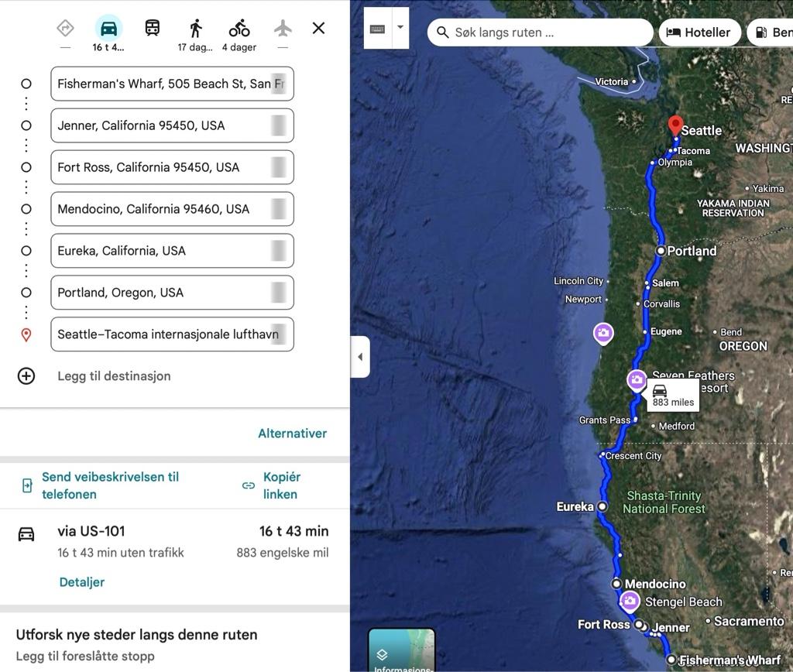This screenshot has width=793, height=672.
Task: Open Detaljer for the US-101 route
Action: (82, 582)
